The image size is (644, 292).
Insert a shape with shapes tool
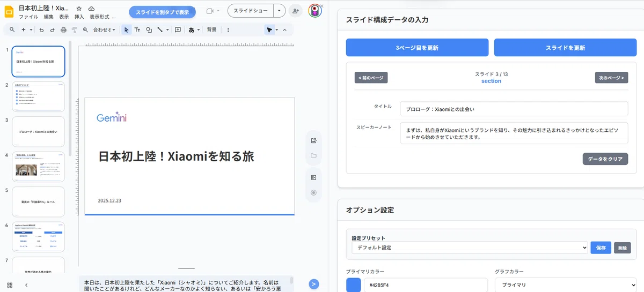pyautogui.click(x=149, y=30)
